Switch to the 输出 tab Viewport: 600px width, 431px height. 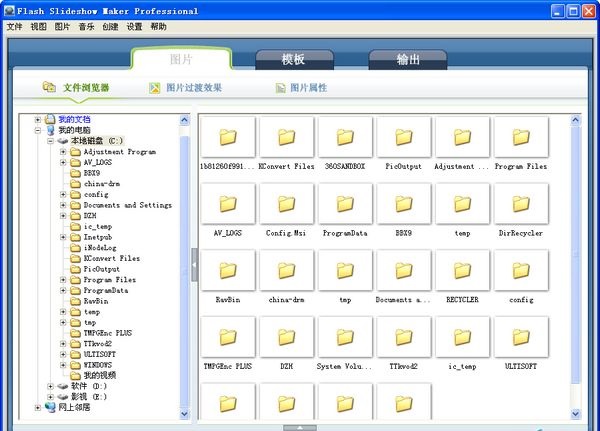pyautogui.click(x=408, y=59)
